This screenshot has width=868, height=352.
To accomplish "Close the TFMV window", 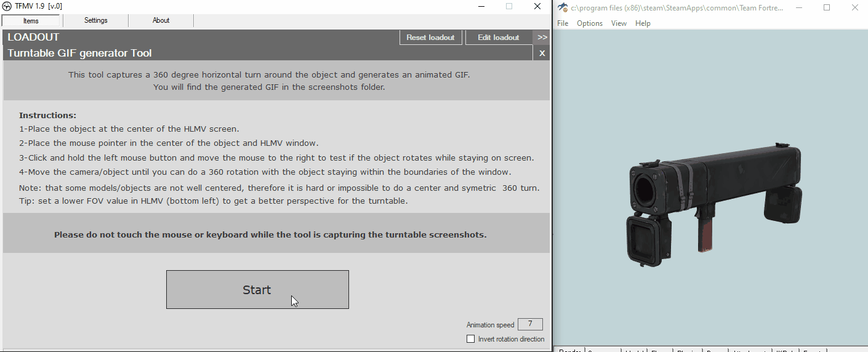I will coord(537,6).
